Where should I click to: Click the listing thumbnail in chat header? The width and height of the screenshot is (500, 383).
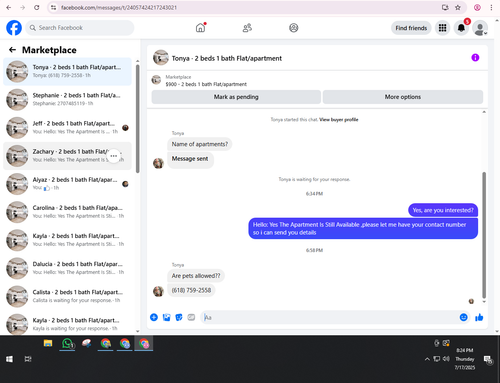tap(161, 58)
